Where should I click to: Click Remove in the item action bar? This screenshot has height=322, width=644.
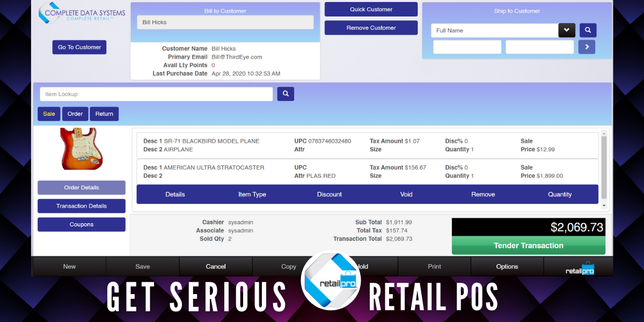(x=483, y=194)
